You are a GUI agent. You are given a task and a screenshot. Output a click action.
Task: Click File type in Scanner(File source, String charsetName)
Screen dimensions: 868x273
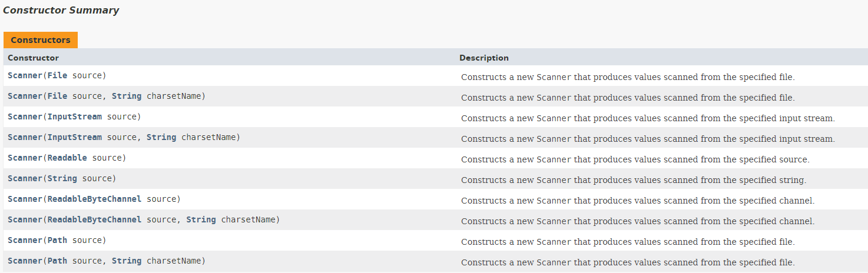point(57,96)
